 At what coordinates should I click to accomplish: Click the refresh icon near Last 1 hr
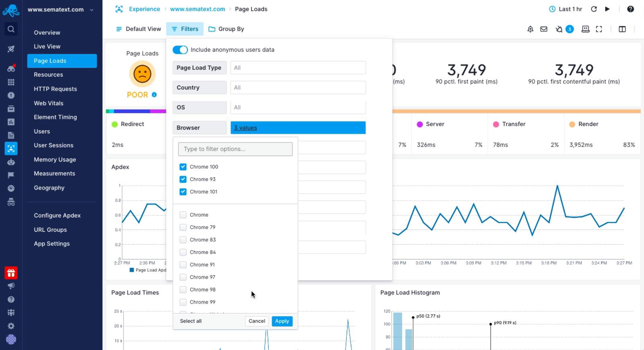click(x=594, y=9)
